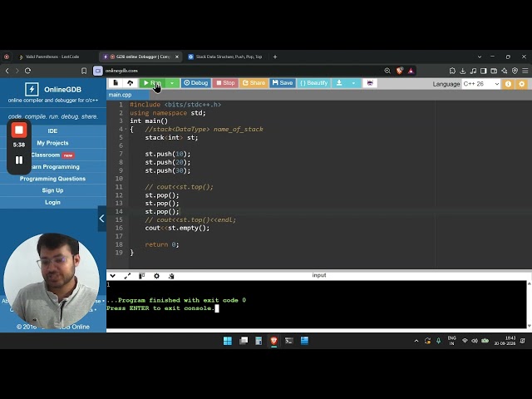The width and height of the screenshot is (532, 399).
Task: Collapse the left sidebar with the chevron
Action: (101, 219)
